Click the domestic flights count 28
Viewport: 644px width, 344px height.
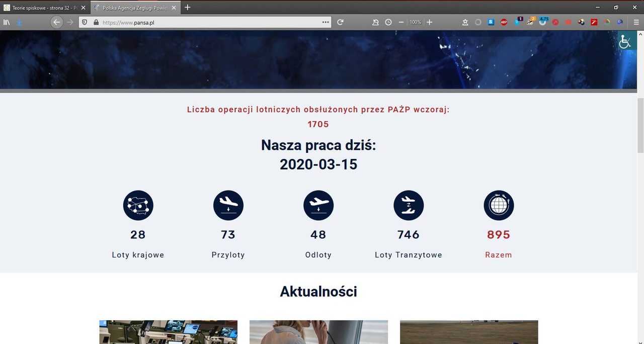tap(138, 235)
